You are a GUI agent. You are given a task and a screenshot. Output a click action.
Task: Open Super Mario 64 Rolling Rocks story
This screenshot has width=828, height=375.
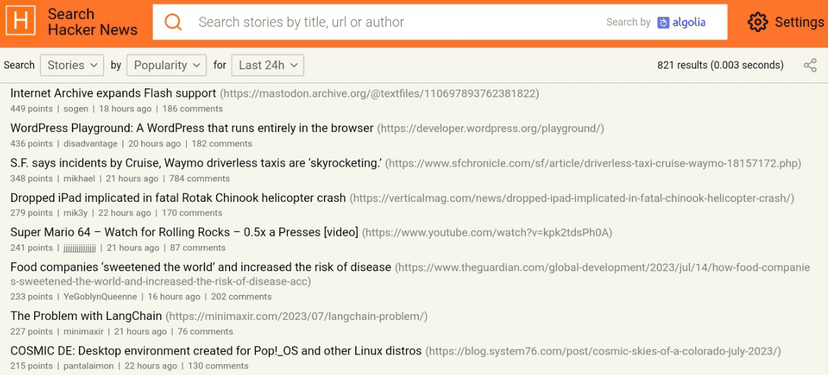184,232
